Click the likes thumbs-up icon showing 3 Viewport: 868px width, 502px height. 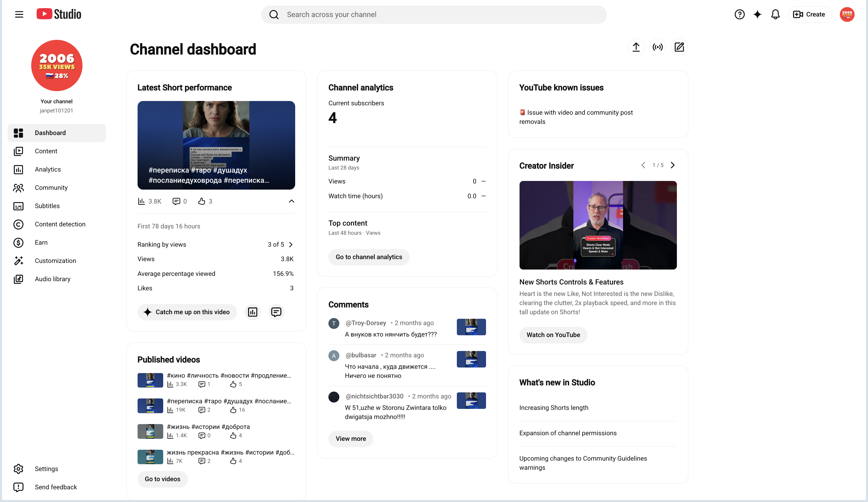[x=202, y=201]
